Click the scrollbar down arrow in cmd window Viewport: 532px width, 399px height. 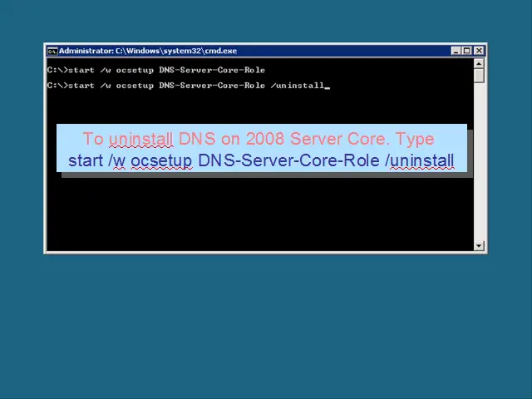479,246
